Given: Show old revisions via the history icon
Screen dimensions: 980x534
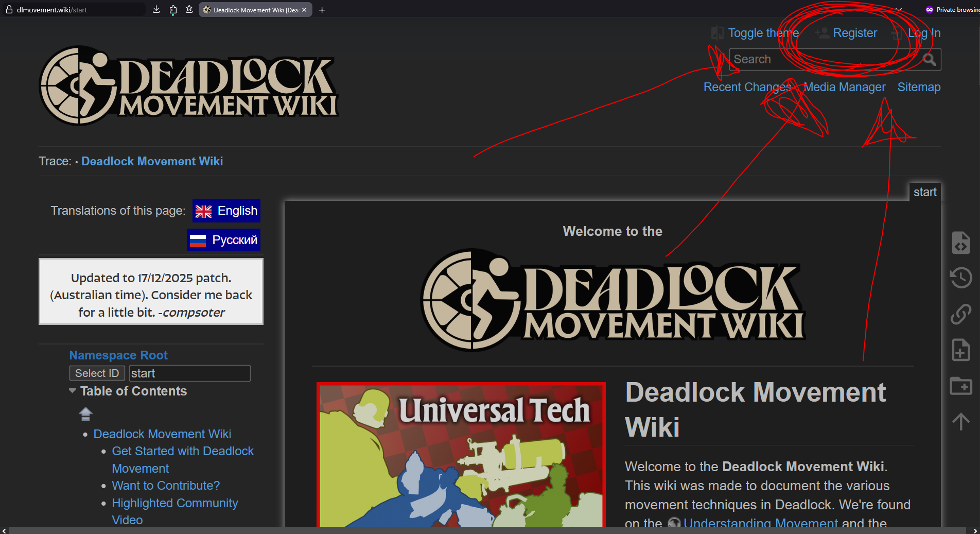Looking at the screenshot, I should [x=960, y=278].
